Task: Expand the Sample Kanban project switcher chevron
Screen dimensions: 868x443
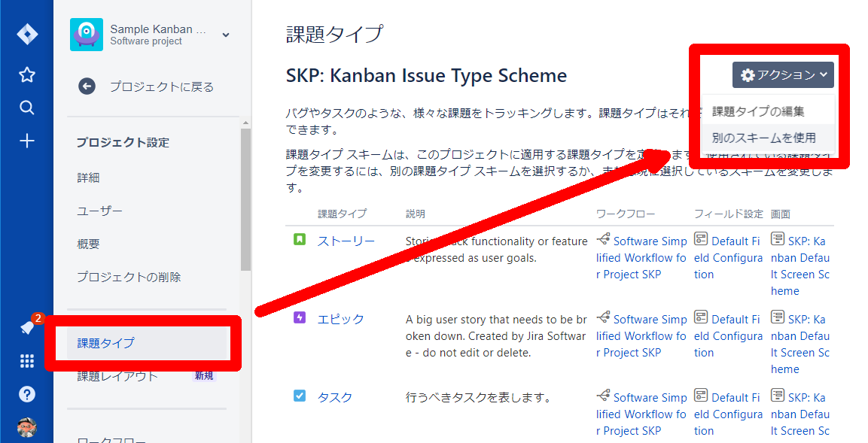Action: tap(226, 35)
